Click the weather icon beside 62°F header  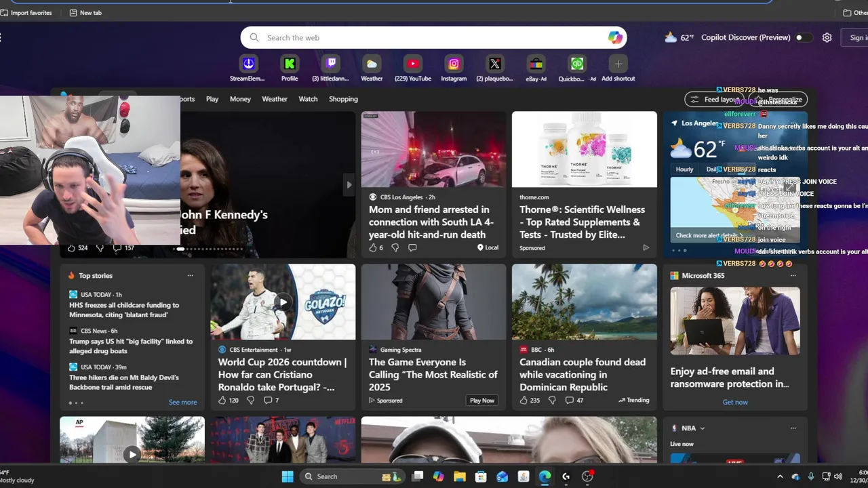click(x=671, y=37)
